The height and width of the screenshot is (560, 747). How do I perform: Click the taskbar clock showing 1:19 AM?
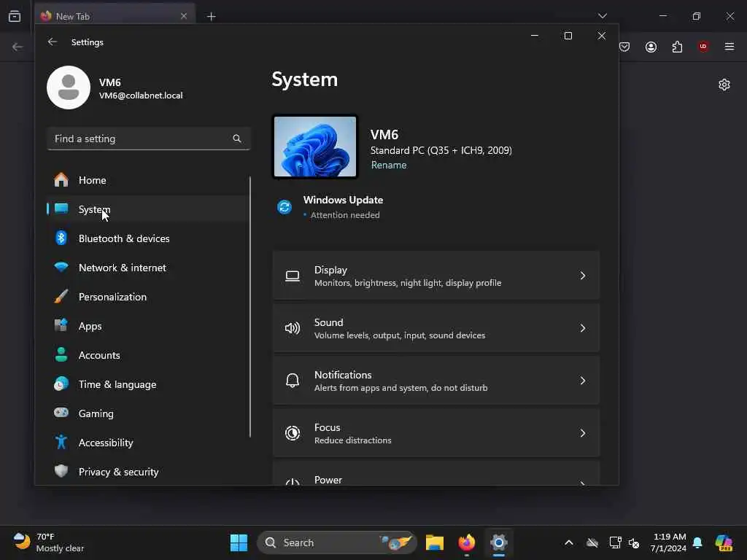point(669,542)
